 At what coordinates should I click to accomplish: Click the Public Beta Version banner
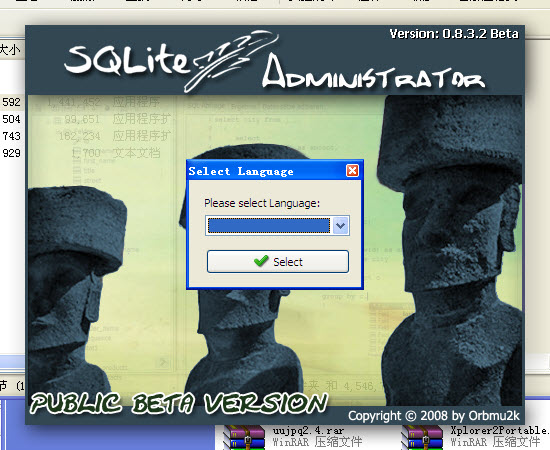click(x=179, y=403)
